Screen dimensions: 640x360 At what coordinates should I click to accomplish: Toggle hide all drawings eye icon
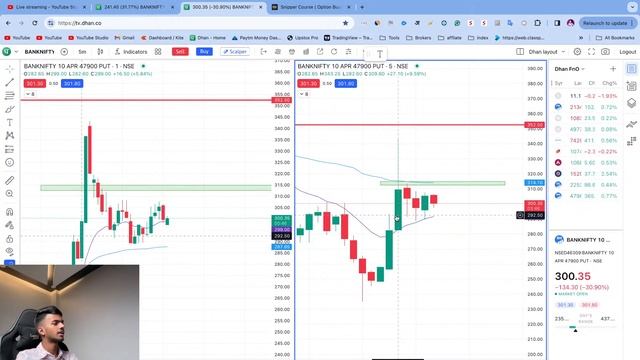9,251
